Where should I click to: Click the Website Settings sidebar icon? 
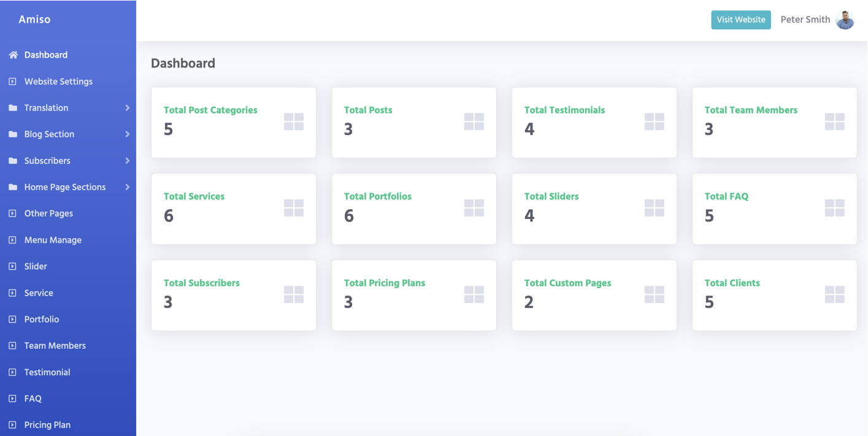[12, 82]
